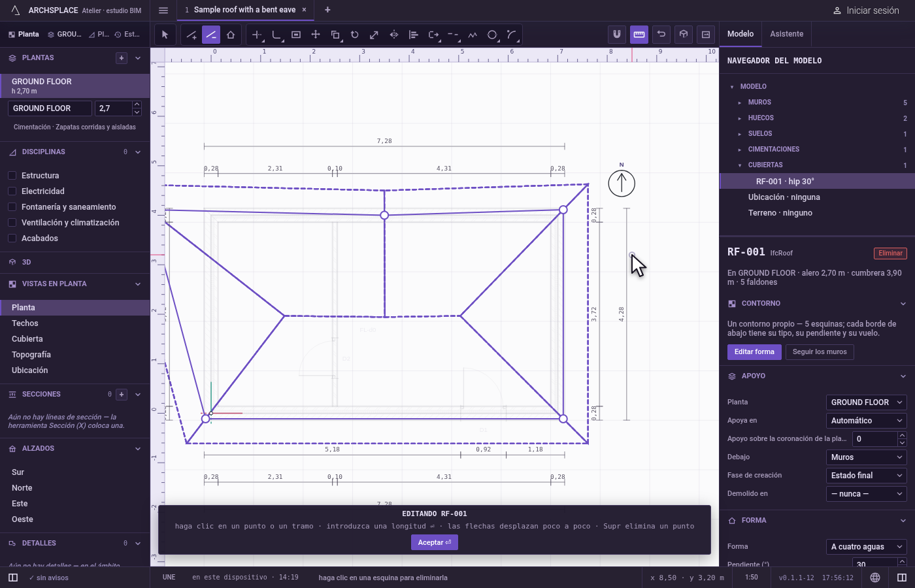Click Seguir los muros button

[x=820, y=352]
